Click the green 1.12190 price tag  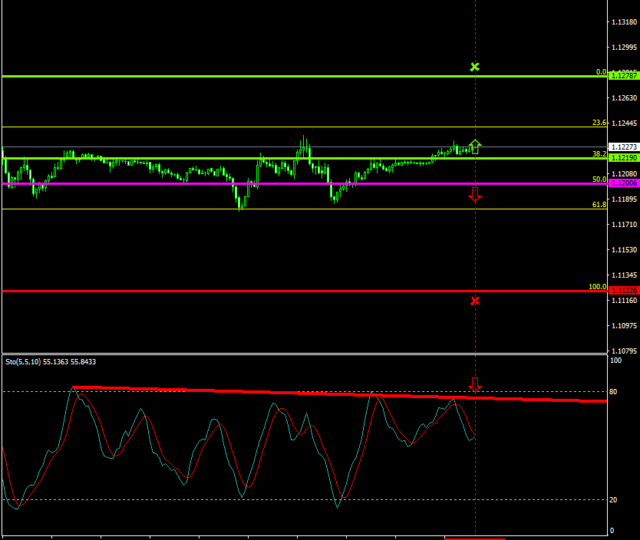click(623, 158)
